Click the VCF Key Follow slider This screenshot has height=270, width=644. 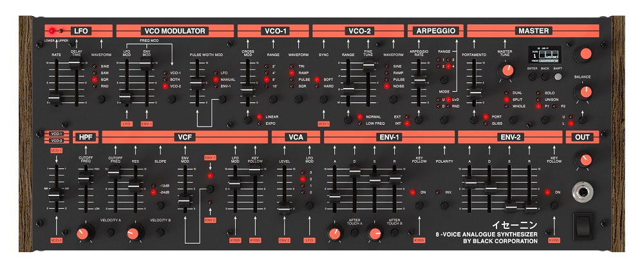click(256, 169)
